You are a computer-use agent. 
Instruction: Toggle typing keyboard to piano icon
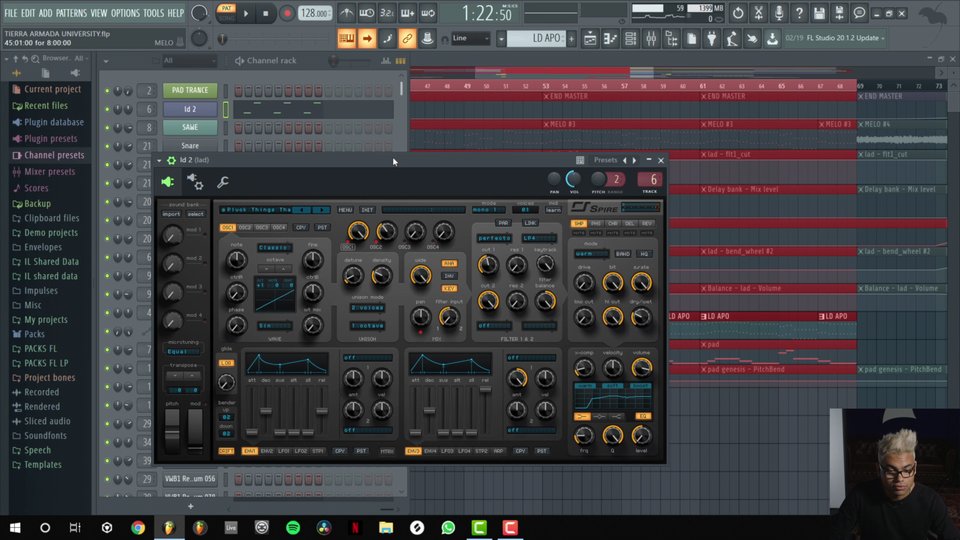point(347,39)
